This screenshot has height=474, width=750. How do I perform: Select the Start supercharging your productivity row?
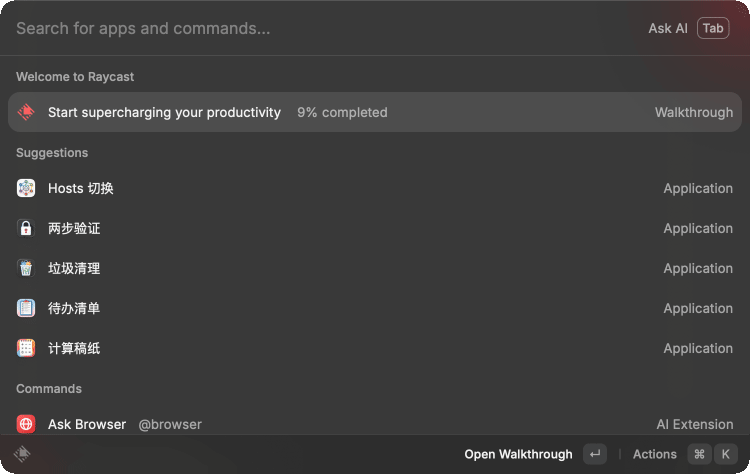coord(375,112)
